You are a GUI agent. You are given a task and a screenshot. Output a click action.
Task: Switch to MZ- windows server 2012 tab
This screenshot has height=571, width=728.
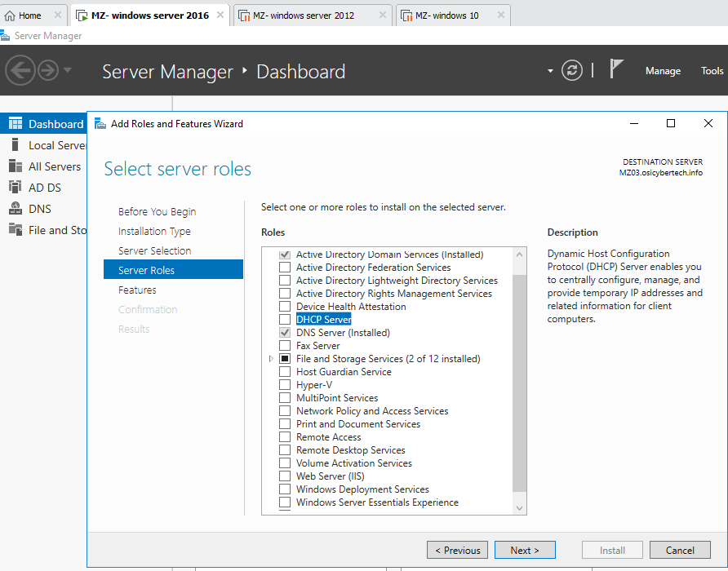click(313, 15)
